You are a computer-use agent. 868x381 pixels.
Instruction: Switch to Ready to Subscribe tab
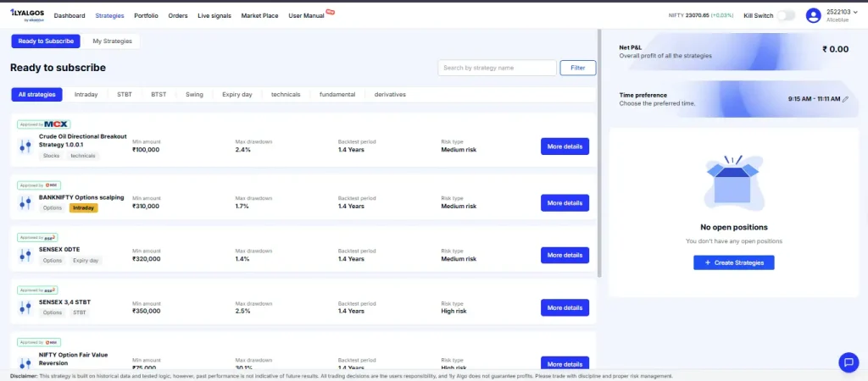tap(46, 41)
